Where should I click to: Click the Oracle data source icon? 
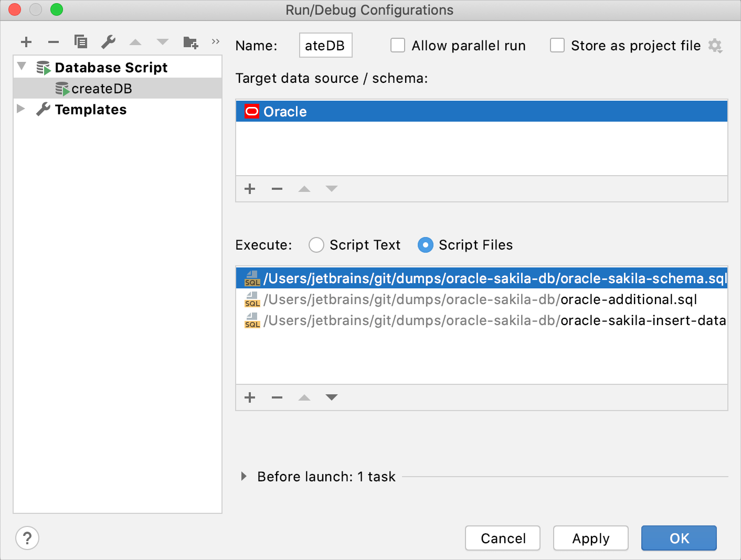coord(252,111)
